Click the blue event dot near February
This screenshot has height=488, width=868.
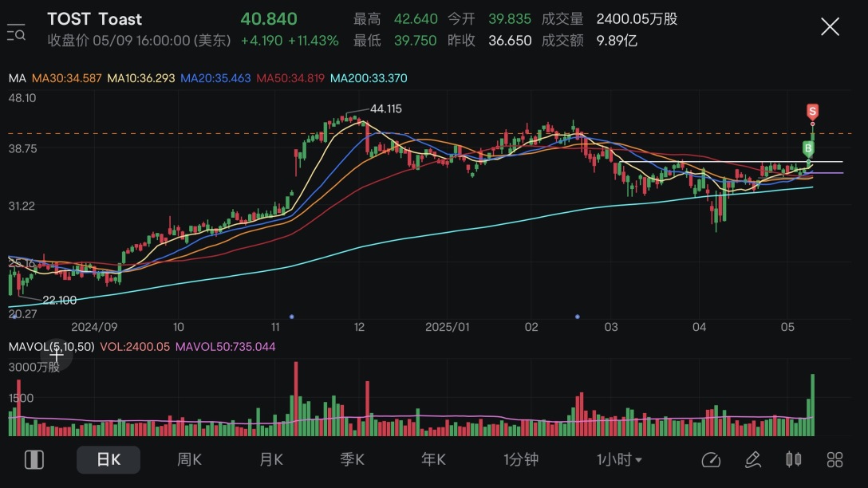(578, 317)
